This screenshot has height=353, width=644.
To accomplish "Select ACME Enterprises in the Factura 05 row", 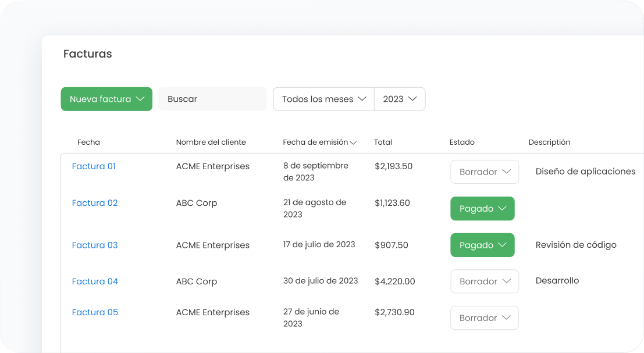I will 213,312.
